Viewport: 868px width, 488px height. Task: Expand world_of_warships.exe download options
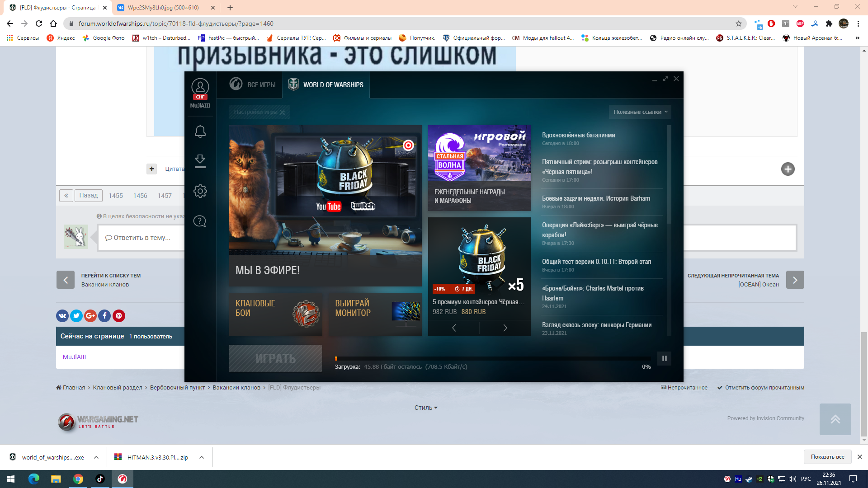(96, 457)
